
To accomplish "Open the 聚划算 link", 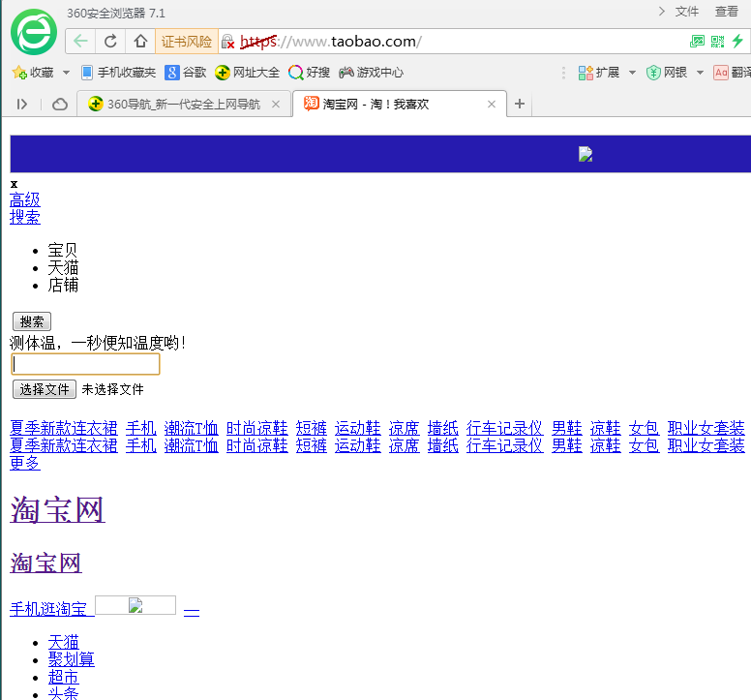I will [x=71, y=659].
